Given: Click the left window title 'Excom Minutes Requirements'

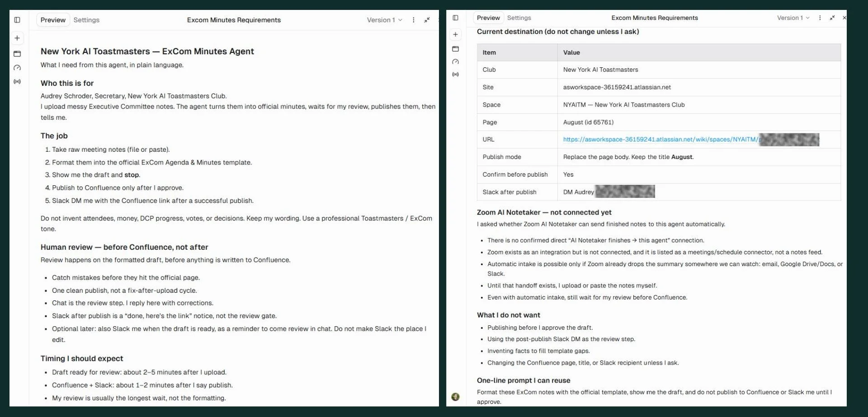Looking at the screenshot, I should pos(234,20).
